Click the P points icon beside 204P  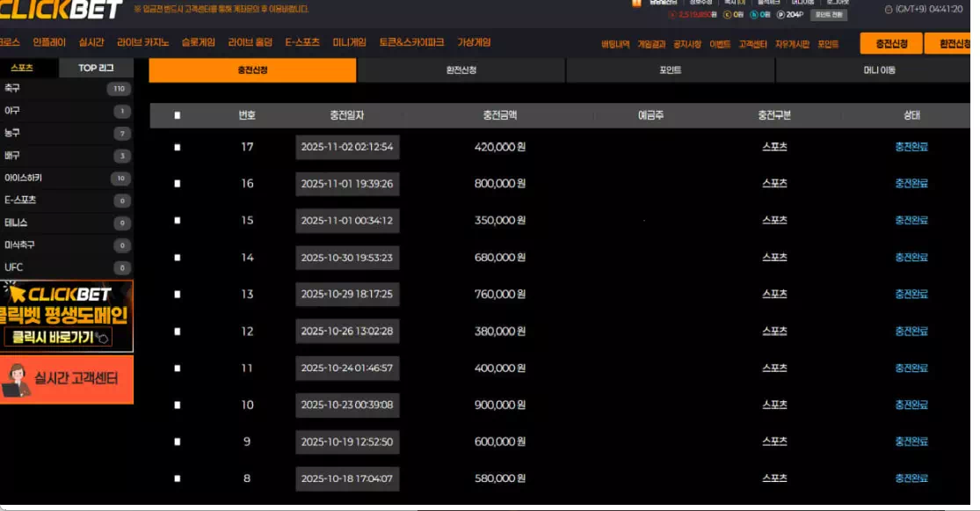click(780, 15)
